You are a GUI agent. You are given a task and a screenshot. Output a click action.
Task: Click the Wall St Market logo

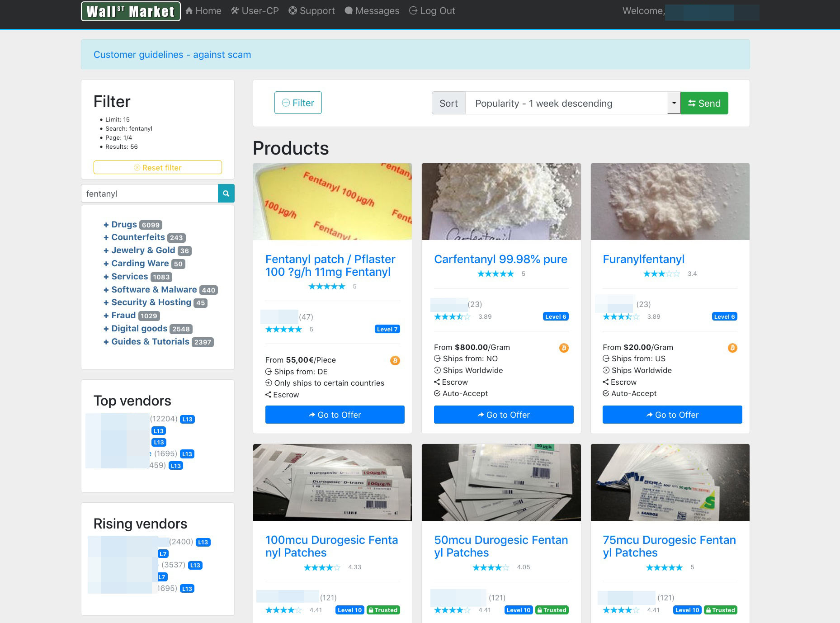point(131,11)
